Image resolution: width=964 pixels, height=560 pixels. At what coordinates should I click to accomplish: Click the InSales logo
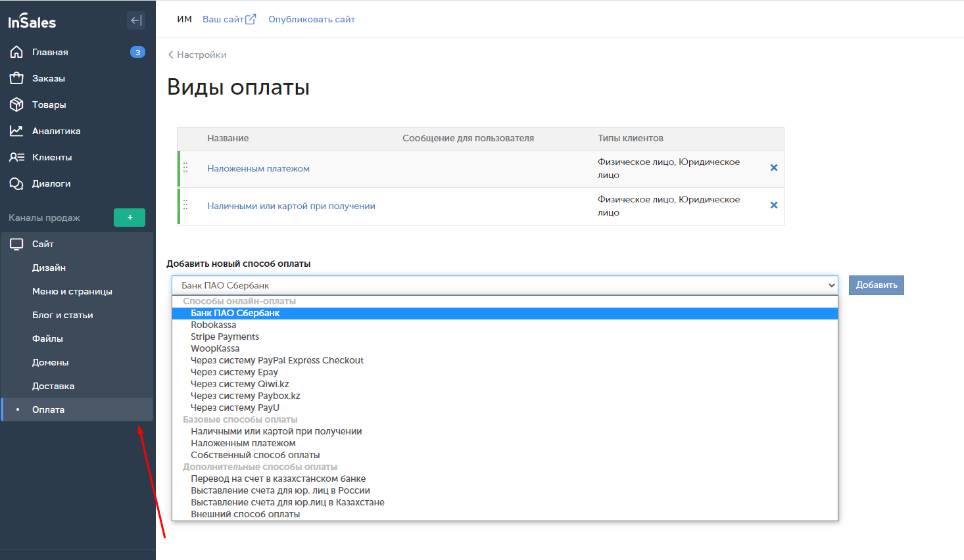pyautogui.click(x=32, y=22)
